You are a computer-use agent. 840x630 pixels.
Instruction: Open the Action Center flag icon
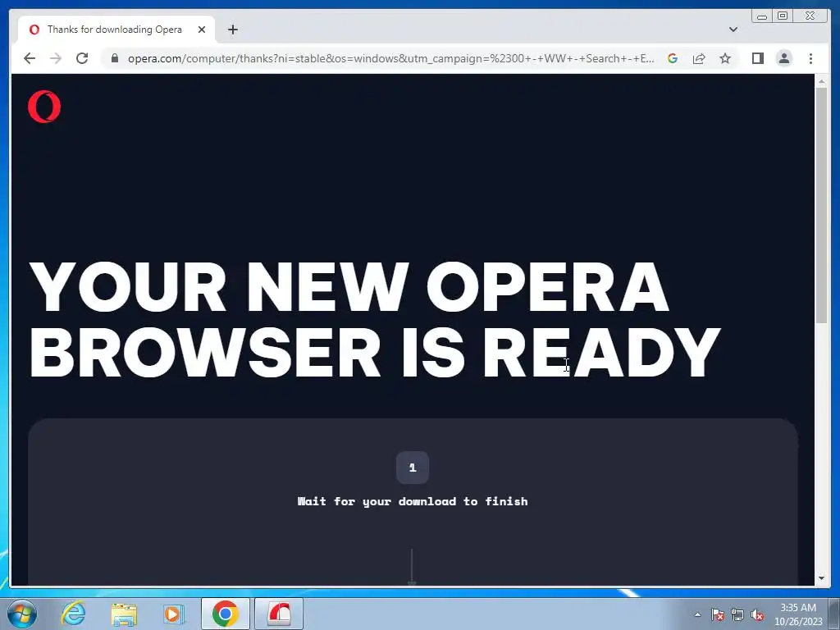tap(717, 614)
